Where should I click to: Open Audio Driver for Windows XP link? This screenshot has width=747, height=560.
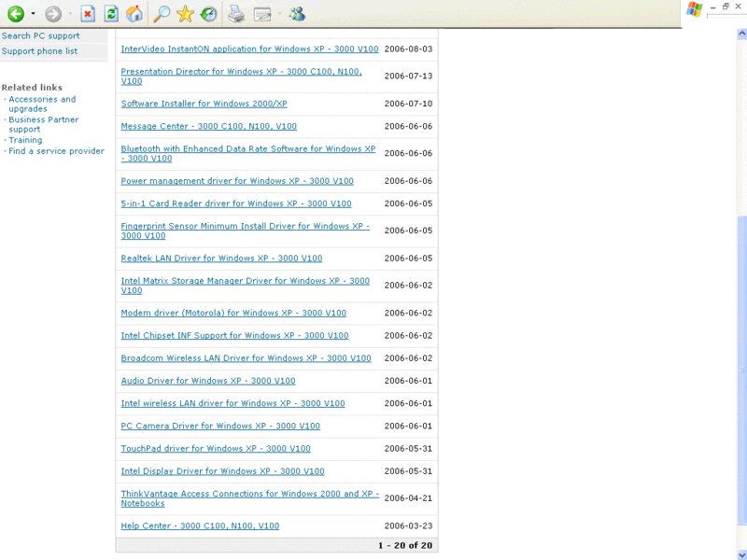208,381
